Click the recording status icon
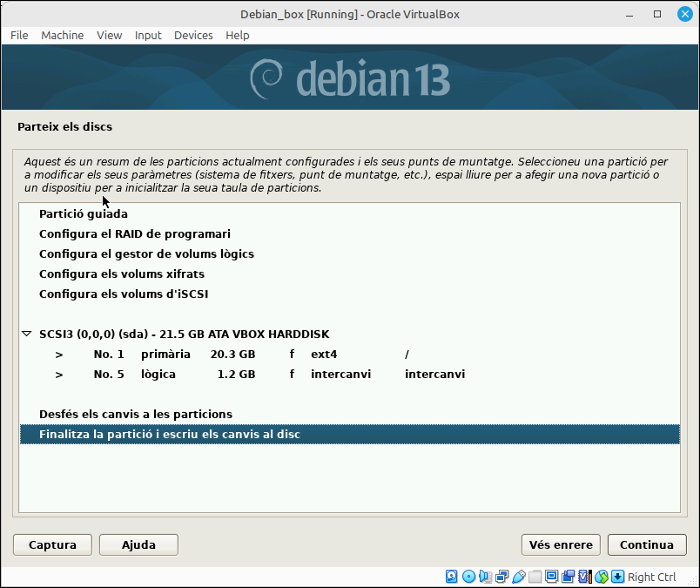This screenshot has height=588, width=700. click(568, 577)
